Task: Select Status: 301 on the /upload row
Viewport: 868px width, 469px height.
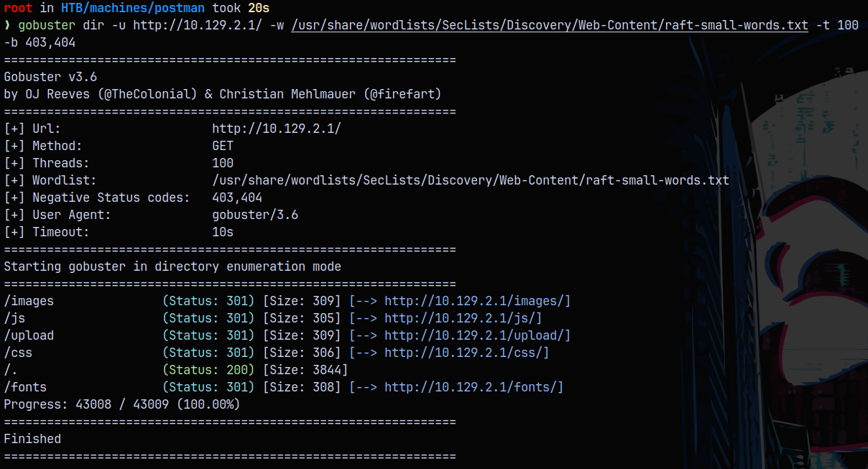Action: 208,335
